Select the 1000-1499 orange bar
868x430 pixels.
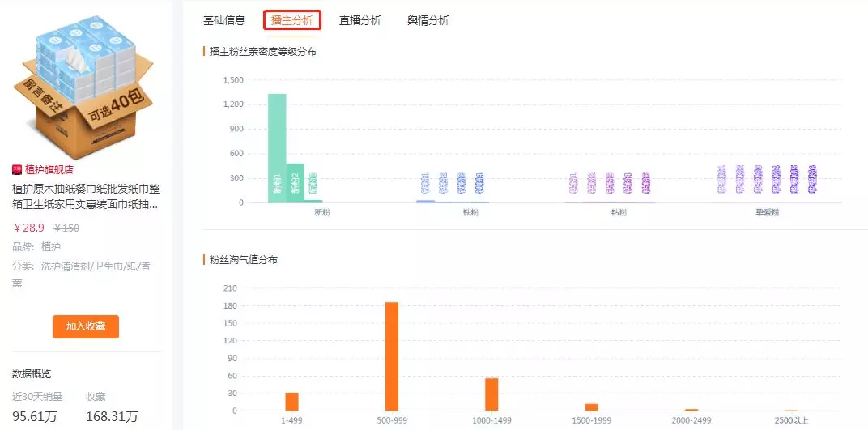(x=491, y=394)
